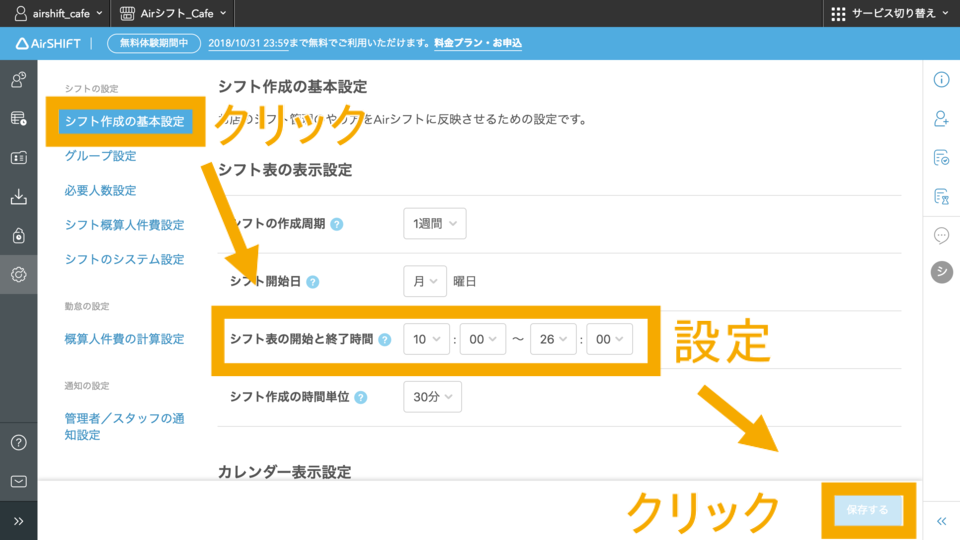Click the document check icon in right panel
This screenshot has width=960, height=540.
[x=941, y=157]
